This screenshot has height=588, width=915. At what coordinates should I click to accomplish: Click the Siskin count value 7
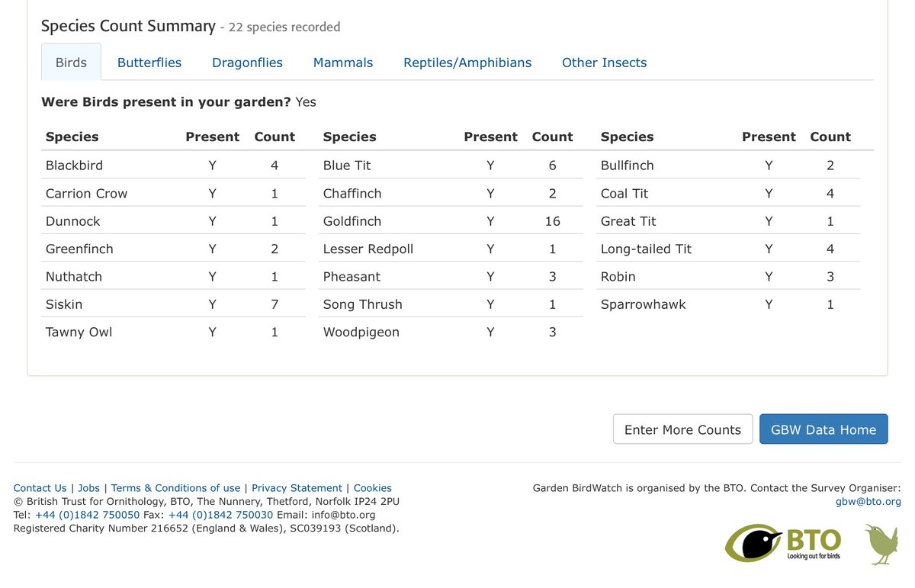tap(274, 304)
